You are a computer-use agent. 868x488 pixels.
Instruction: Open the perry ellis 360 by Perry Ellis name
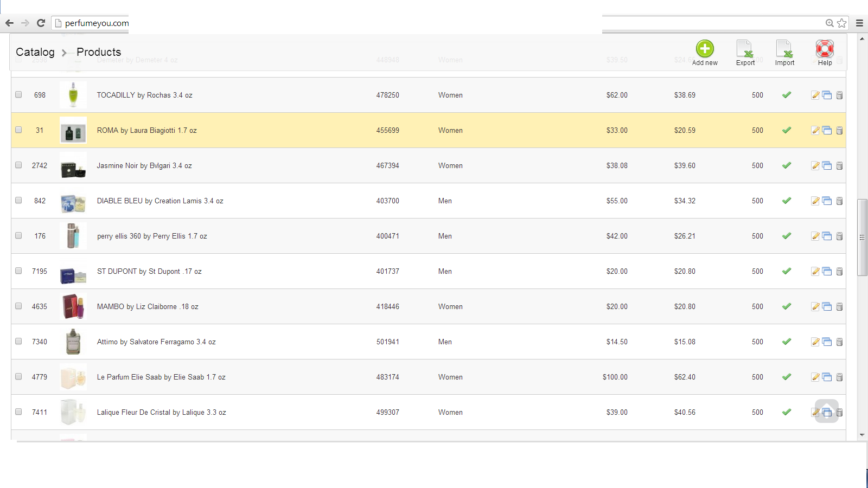(152, 236)
